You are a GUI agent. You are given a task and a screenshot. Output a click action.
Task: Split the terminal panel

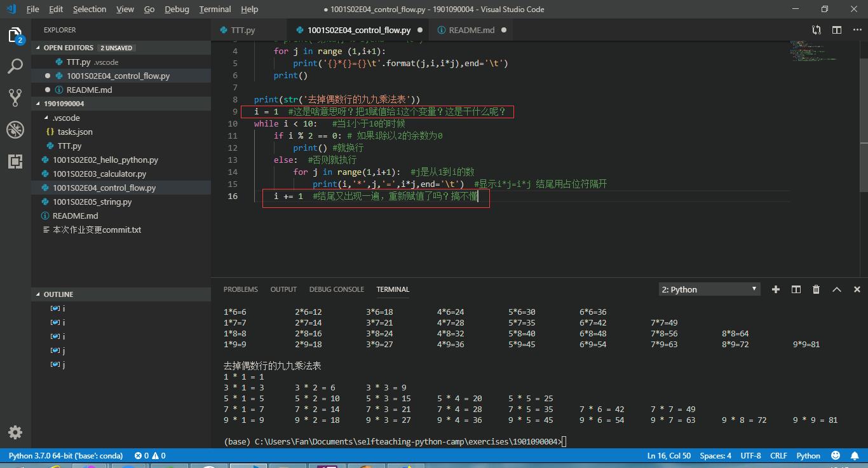point(796,289)
